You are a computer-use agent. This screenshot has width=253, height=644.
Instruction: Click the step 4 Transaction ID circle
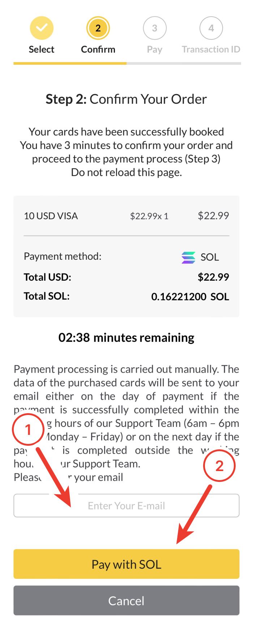[211, 28]
